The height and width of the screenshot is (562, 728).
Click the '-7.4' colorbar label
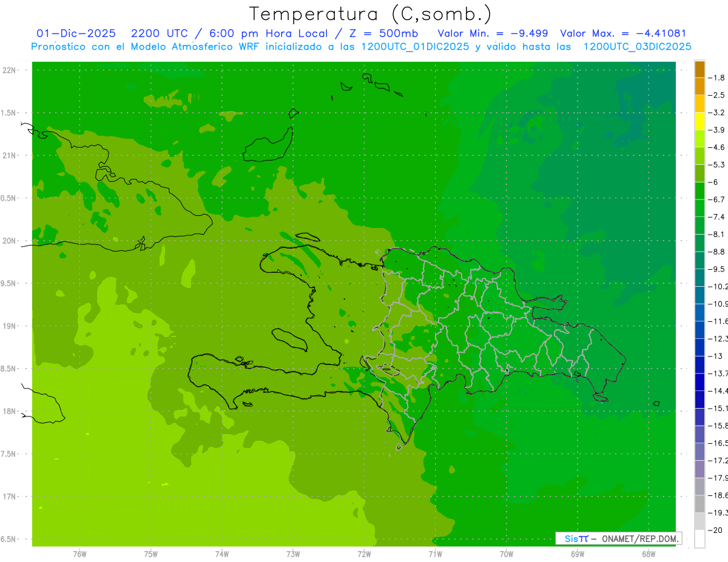pos(716,217)
